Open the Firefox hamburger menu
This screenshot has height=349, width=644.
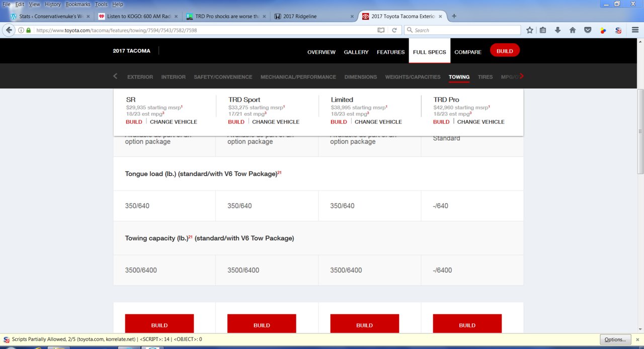(x=635, y=30)
